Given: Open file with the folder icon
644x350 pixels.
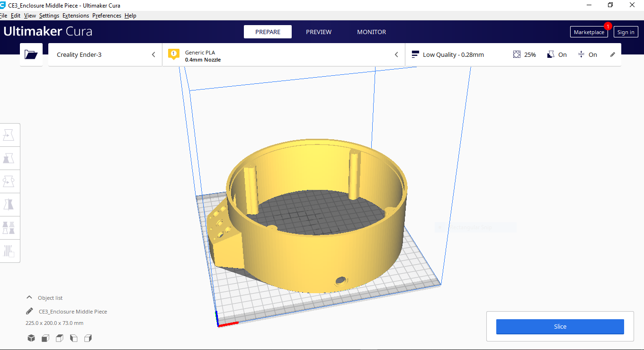Looking at the screenshot, I should 31,54.
